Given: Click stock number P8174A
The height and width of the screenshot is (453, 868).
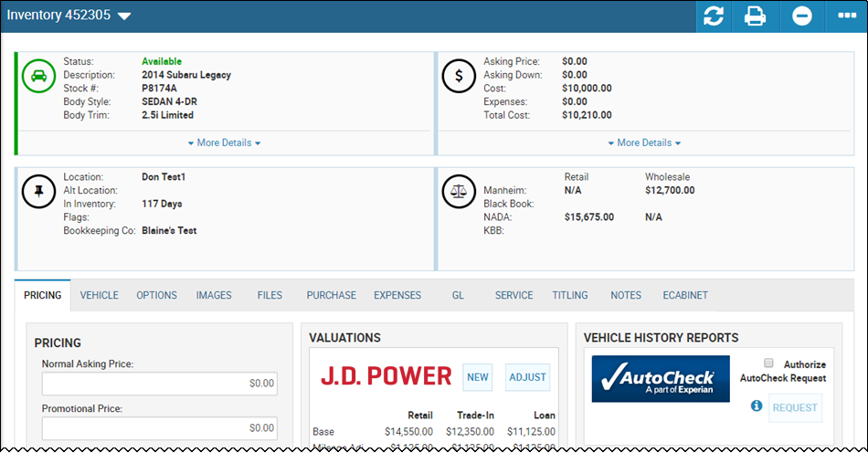Looking at the screenshot, I should (x=159, y=89).
